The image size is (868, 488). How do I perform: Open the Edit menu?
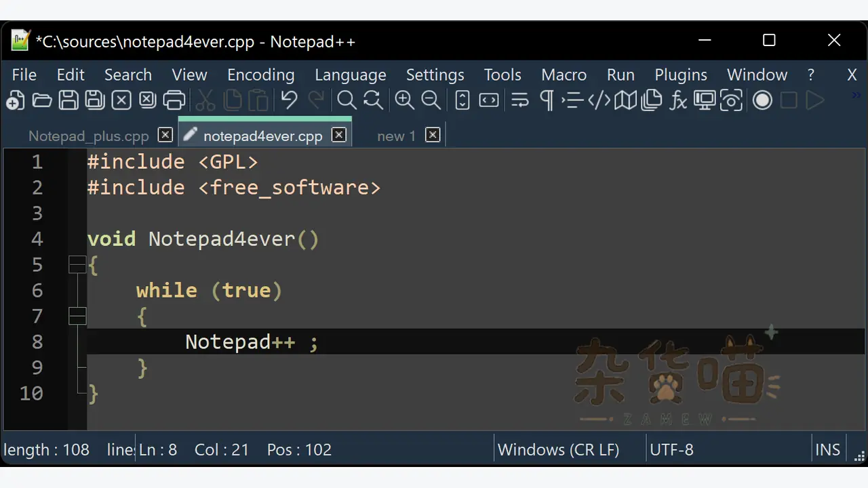click(x=71, y=75)
